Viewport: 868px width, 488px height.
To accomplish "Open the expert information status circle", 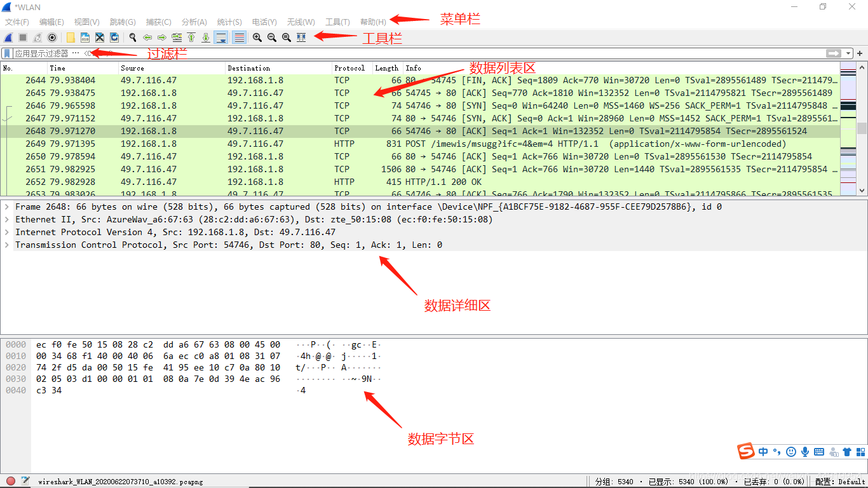I will (11, 481).
